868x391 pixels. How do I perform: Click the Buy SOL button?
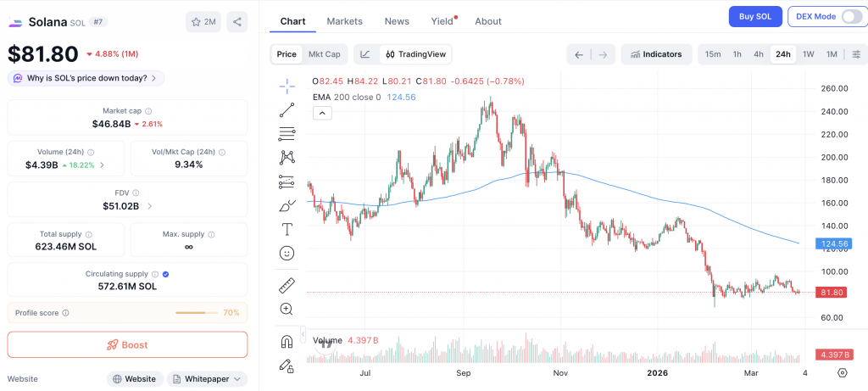pos(755,17)
